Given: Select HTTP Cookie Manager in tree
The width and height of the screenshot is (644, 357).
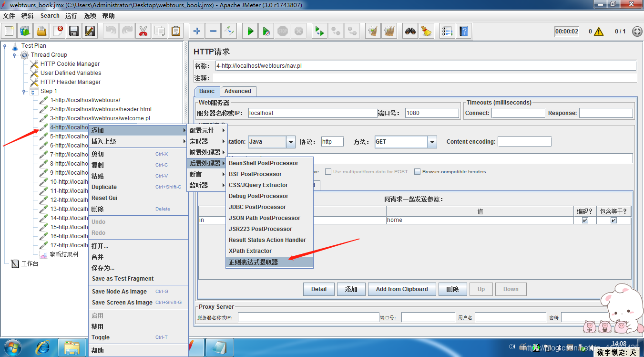Looking at the screenshot, I should [x=70, y=64].
